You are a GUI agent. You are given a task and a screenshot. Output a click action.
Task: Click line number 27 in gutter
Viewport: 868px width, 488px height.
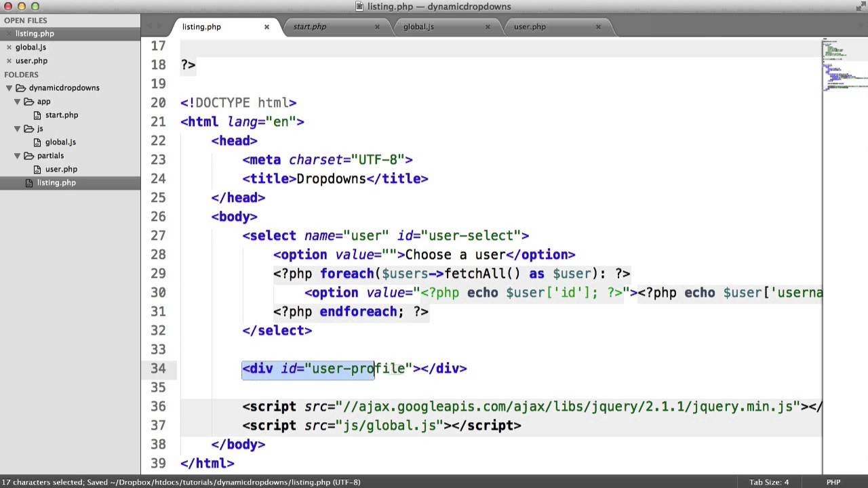coord(158,235)
